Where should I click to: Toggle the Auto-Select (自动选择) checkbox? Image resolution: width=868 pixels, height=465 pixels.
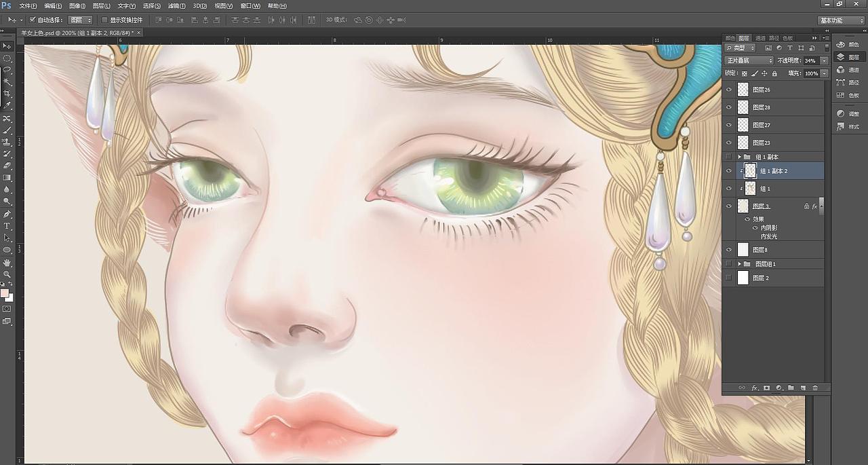point(33,20)
